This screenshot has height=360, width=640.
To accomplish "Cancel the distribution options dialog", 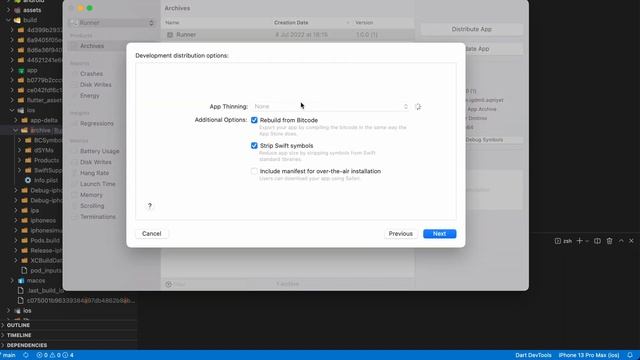I will click(x=151, y=233).
